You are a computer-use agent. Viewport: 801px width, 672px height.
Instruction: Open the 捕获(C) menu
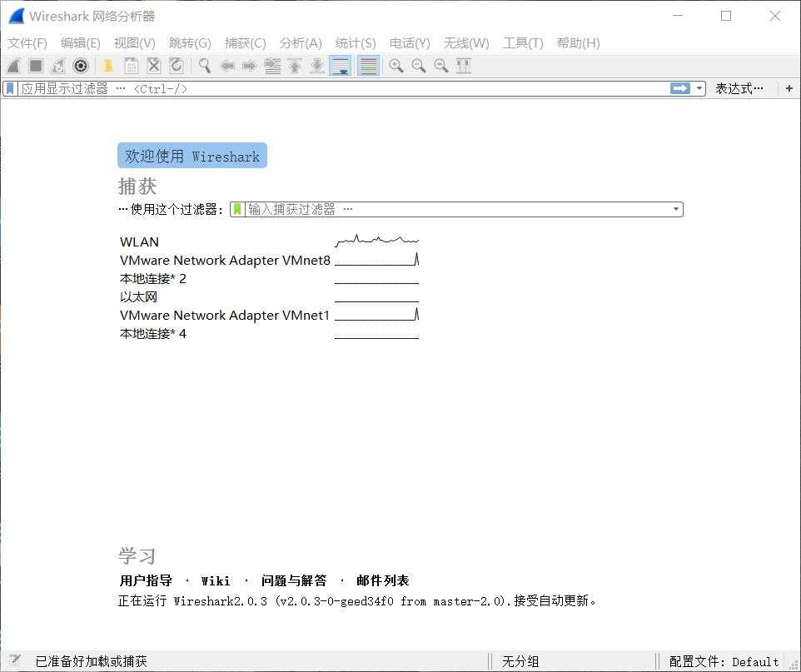[x=245, y=43]
